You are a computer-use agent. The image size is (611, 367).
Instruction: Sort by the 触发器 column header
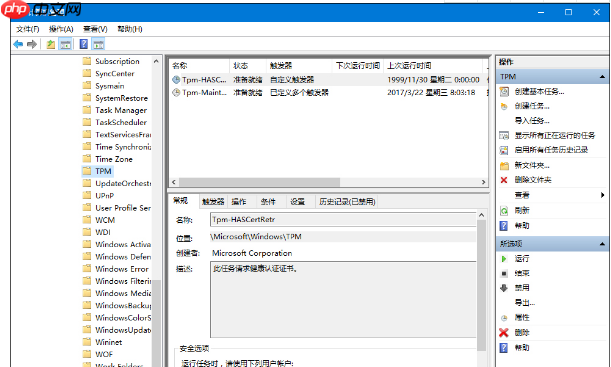(x=299, y=66)
